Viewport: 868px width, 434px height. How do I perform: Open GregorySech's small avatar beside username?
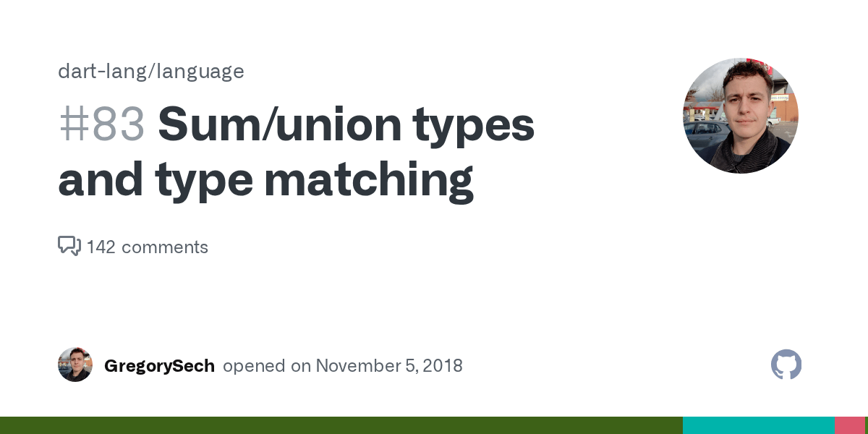point(75,365)
